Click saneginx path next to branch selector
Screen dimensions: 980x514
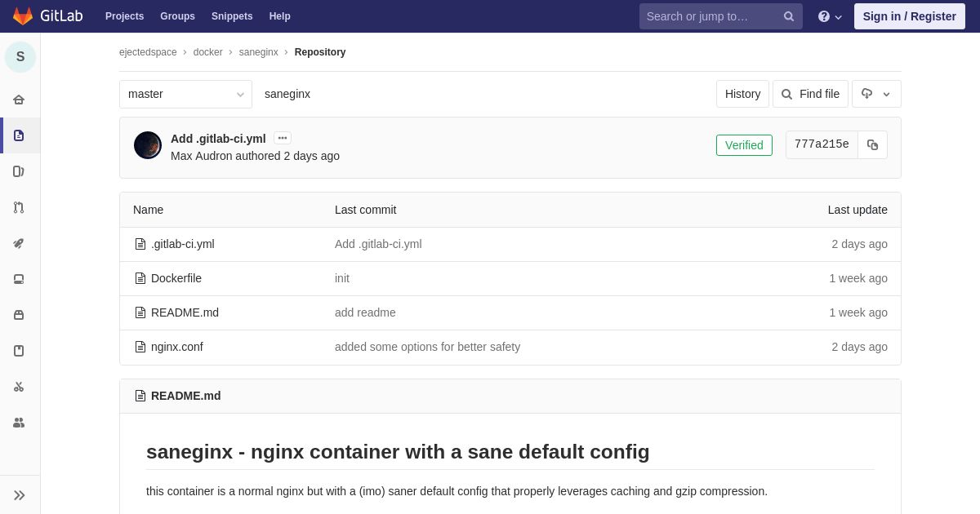tap(287, 94)
